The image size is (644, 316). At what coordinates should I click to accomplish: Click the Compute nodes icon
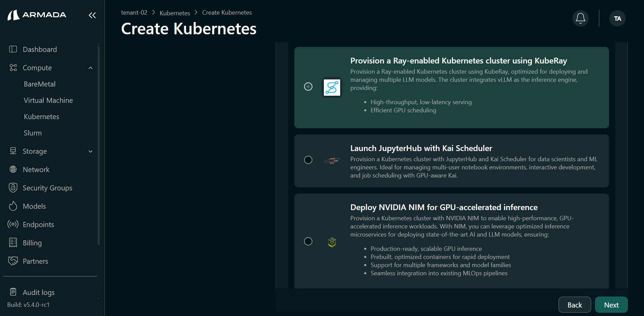(x=13, y=68)
